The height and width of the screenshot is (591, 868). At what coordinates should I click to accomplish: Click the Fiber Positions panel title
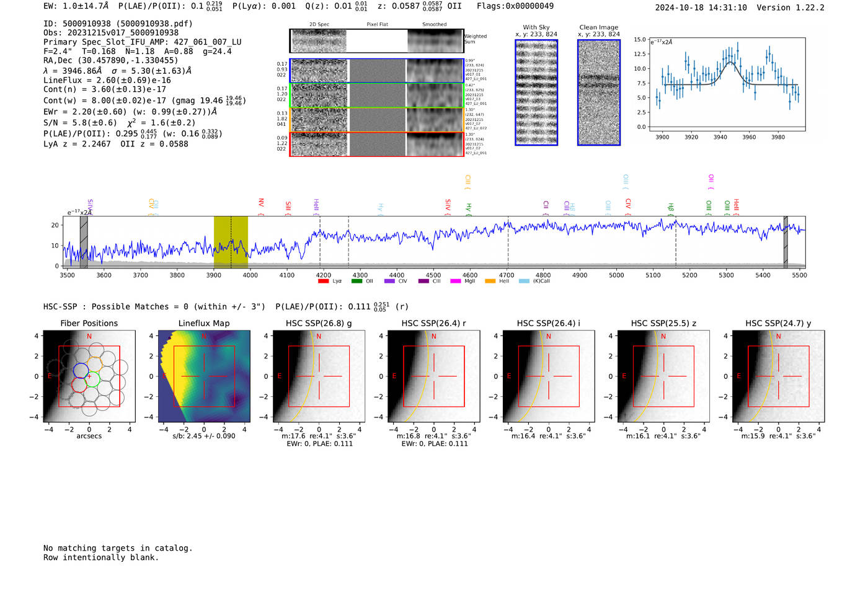tap(89, 323)
